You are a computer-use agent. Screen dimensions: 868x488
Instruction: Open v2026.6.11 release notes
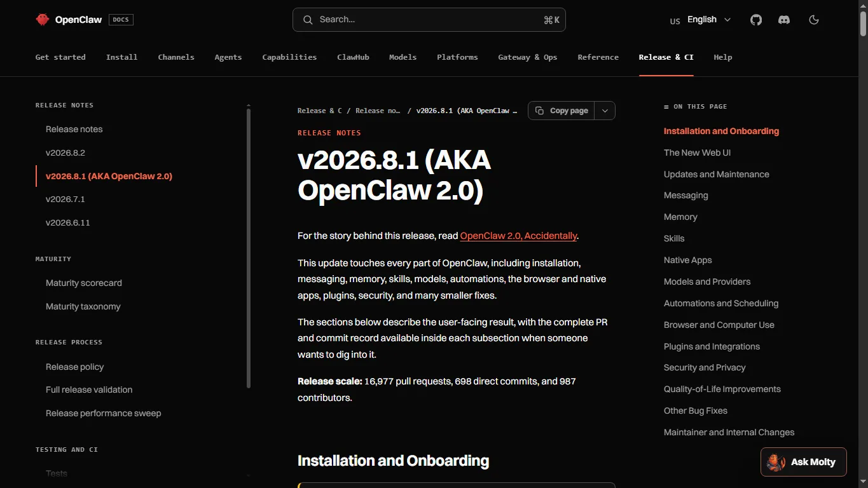(x=68, y=222)
